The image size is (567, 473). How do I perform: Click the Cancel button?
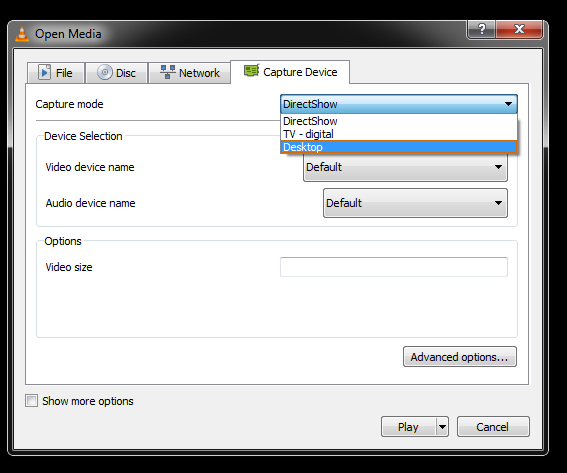(493, 427)
